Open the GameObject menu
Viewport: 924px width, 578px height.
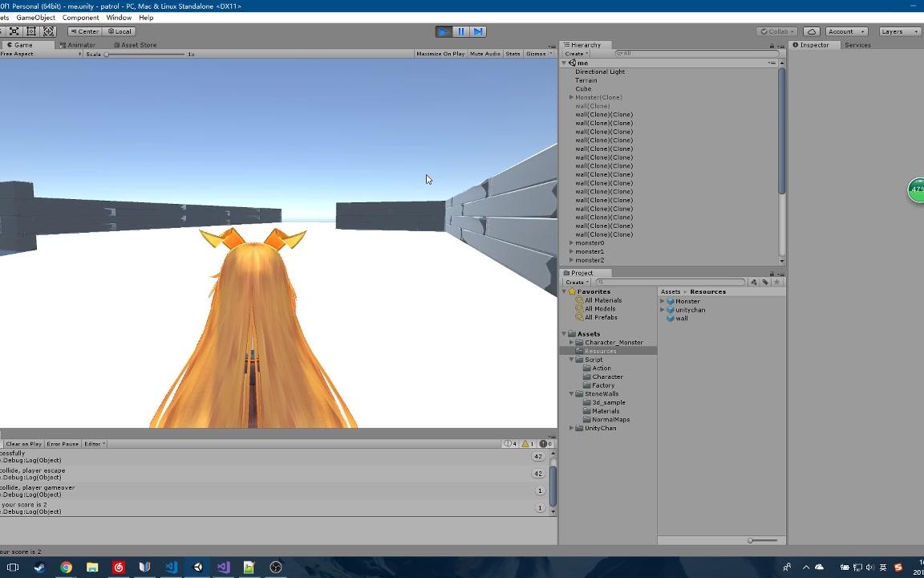(x=35, y=17)
